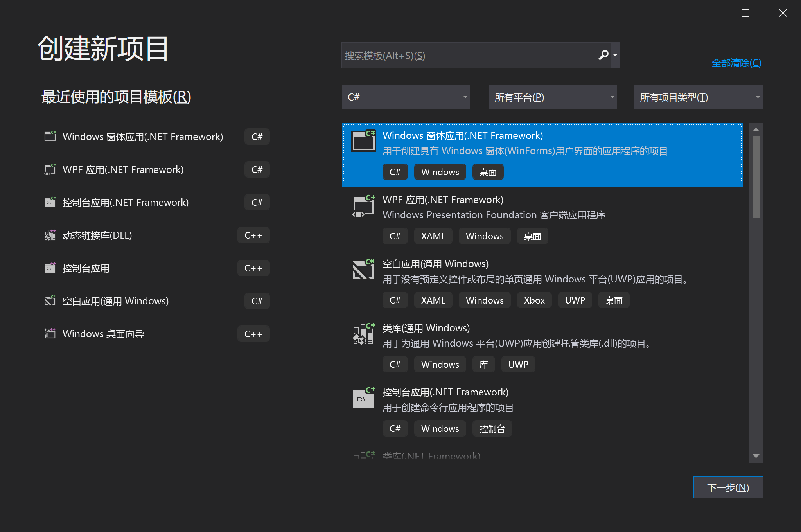The width and height of the screenshot is (801, 532).
Task: Click the template list scrollbar up arrow
Action: coord(756,129)
